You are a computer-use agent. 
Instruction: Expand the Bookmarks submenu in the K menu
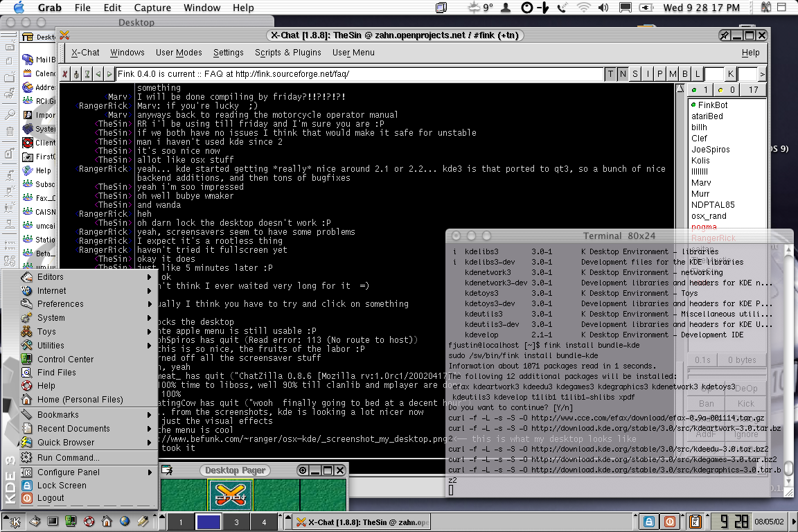tap(87, 415)
